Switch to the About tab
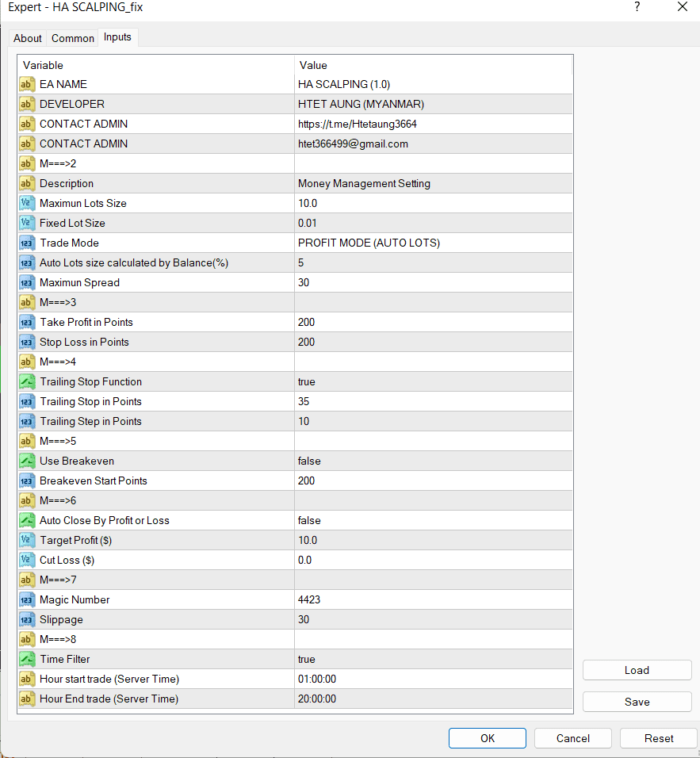The width and height of the screenshot is (700, 758). 28,38
